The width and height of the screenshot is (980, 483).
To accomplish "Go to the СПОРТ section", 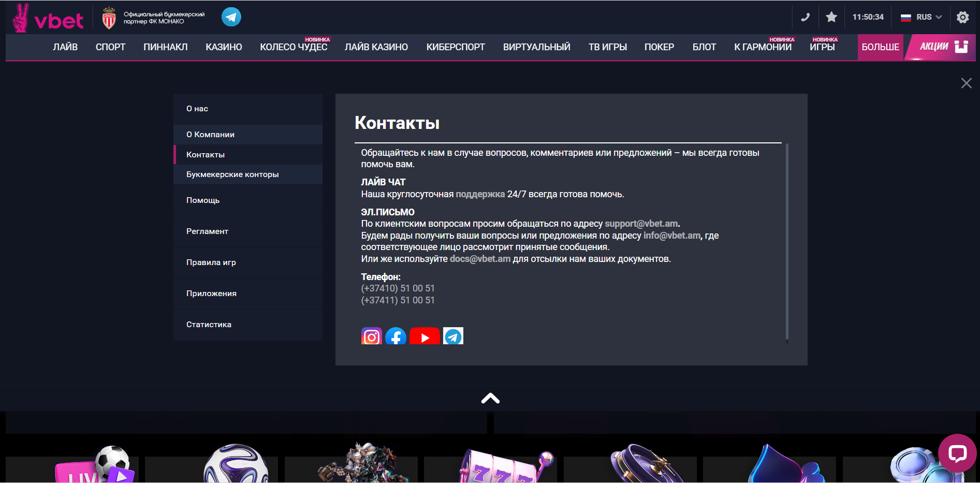I will click(x=110, y=47).
